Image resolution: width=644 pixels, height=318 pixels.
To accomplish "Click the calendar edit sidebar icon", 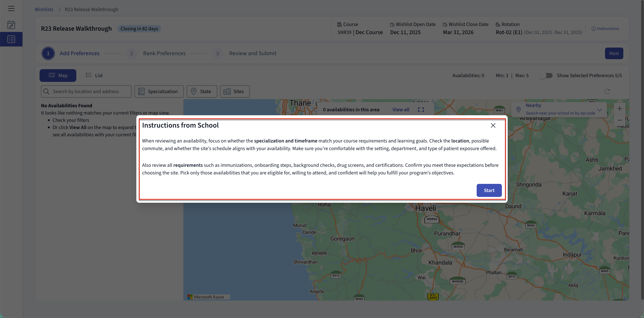I will coord(11,25).
